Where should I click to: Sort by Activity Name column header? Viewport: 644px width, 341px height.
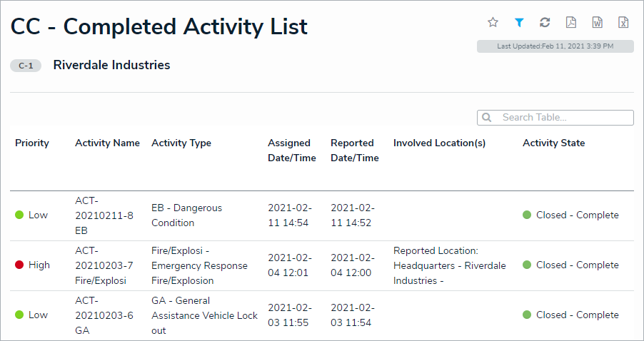[x=107, y=143]
